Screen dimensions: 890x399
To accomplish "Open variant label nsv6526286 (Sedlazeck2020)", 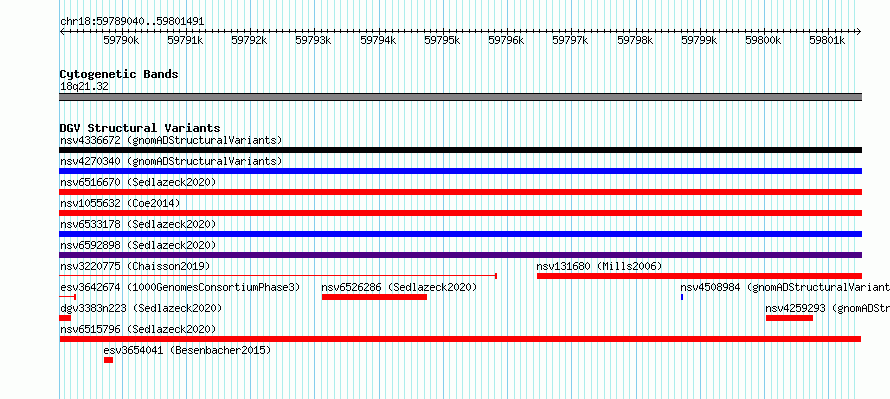I will 399,287.
